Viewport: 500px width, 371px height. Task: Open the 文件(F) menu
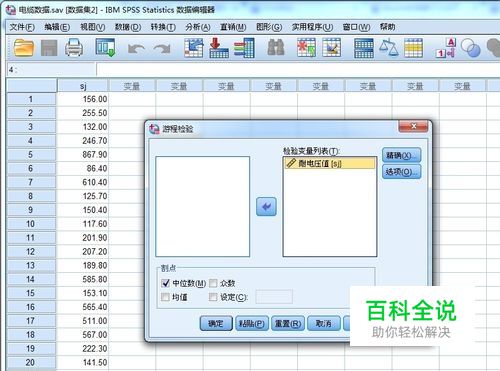pos(22,27)
